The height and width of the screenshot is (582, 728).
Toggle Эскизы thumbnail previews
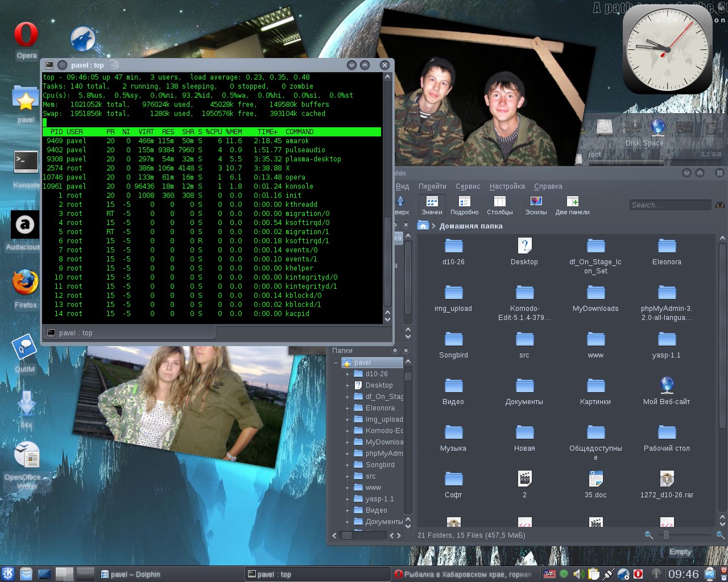[x=536, y=205]
